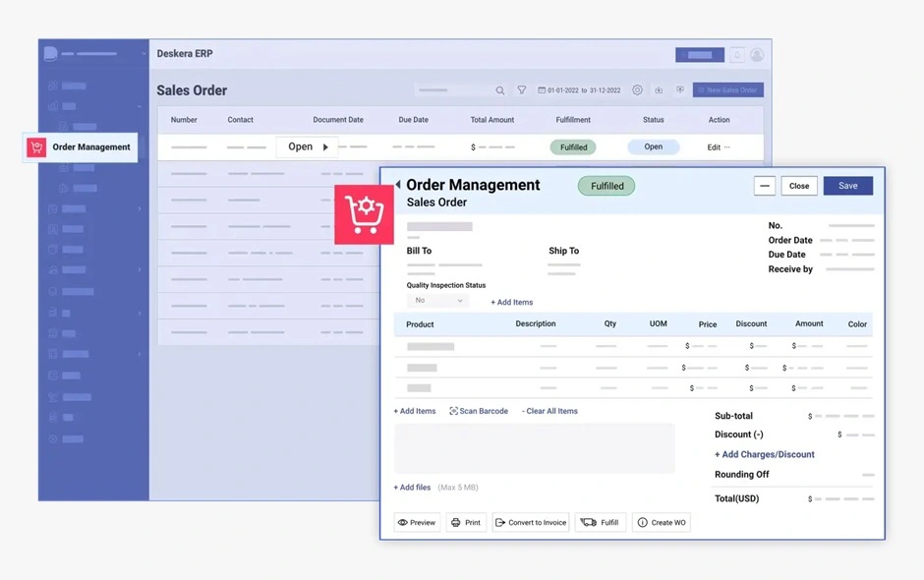Screen dimensions: 924x580
Task: Collapse Order Management panel with left arrow
Action: click(397, 185)
